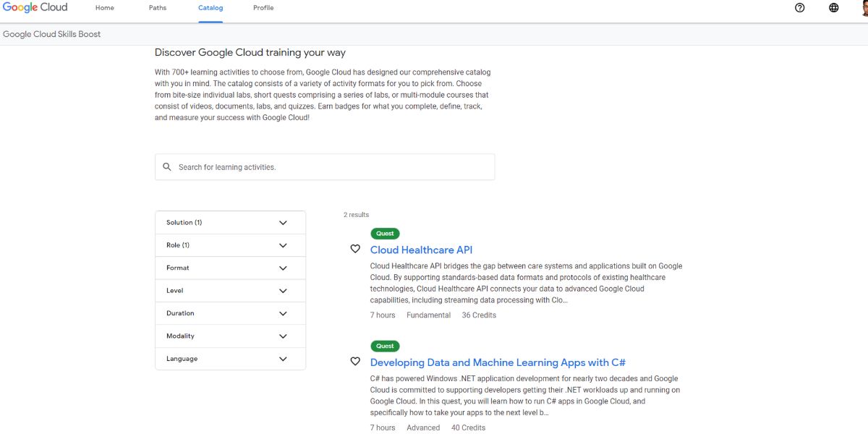Click the search magnifier icon

point(167,167)
